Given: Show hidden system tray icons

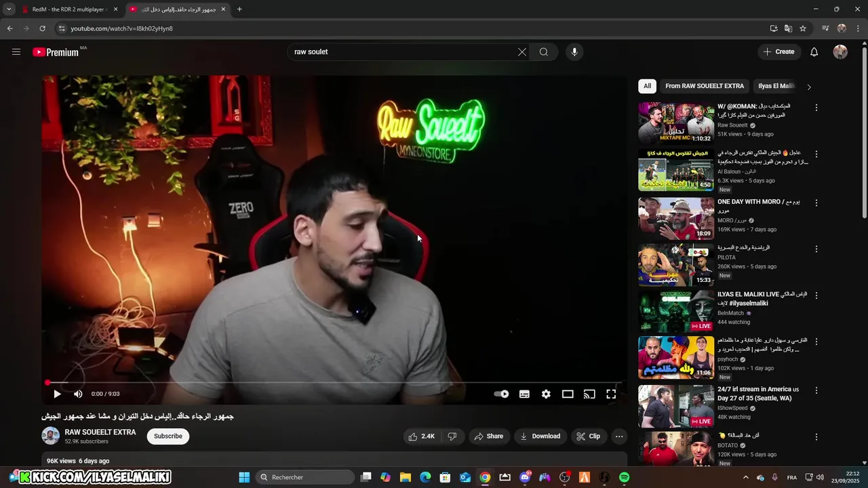Looking at the screenshot, I should click(745, 477).
